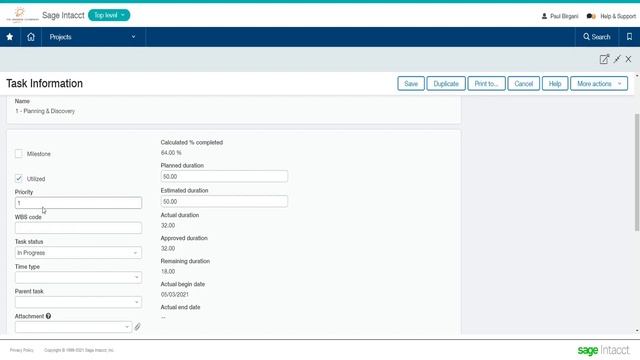Open the Attachment help question mark
The width and height of the screenshot is (640, 360).
(48, 316)
